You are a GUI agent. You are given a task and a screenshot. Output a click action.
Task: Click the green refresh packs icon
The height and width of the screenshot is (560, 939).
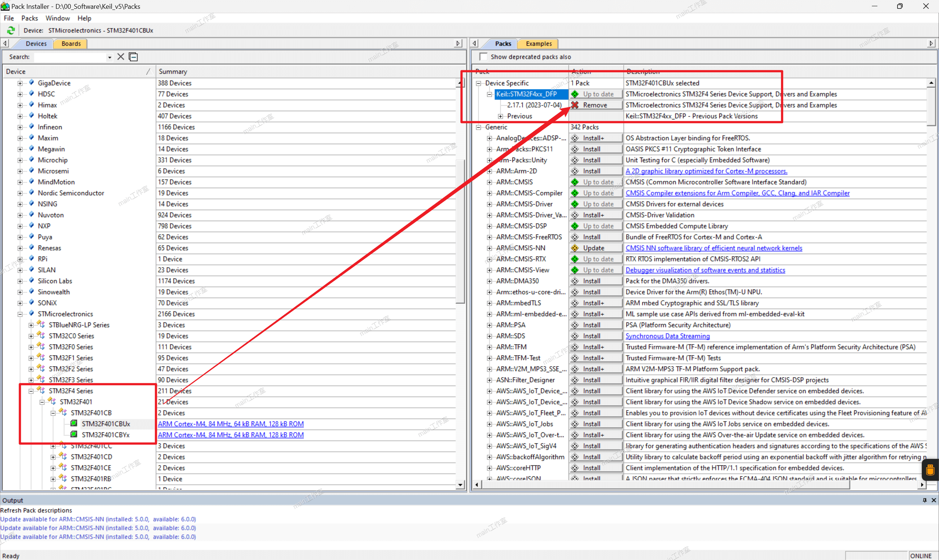tap(11, 30)
